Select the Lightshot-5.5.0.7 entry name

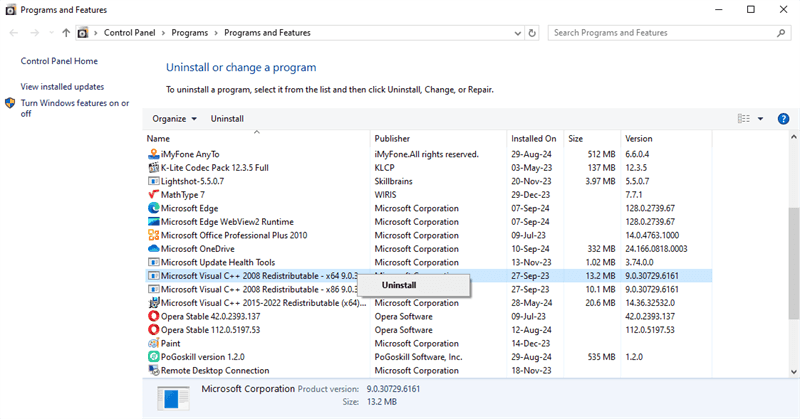pyautogui.click(x=192, y=181)
